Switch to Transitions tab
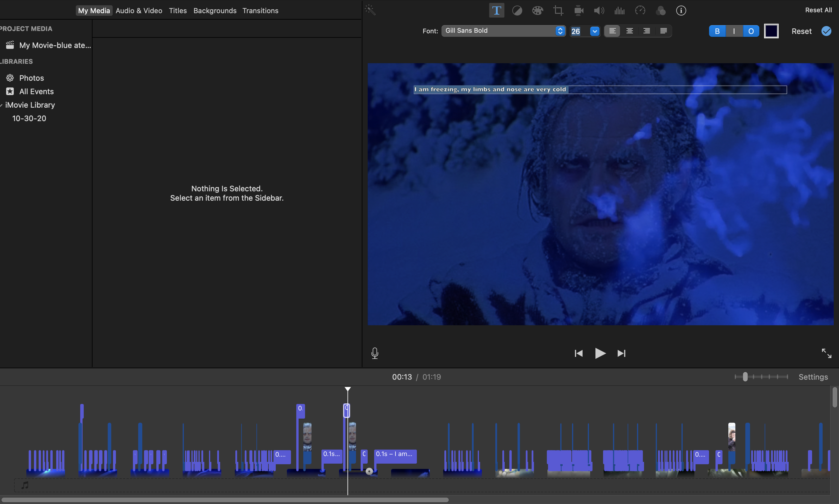 pos(260,11)
